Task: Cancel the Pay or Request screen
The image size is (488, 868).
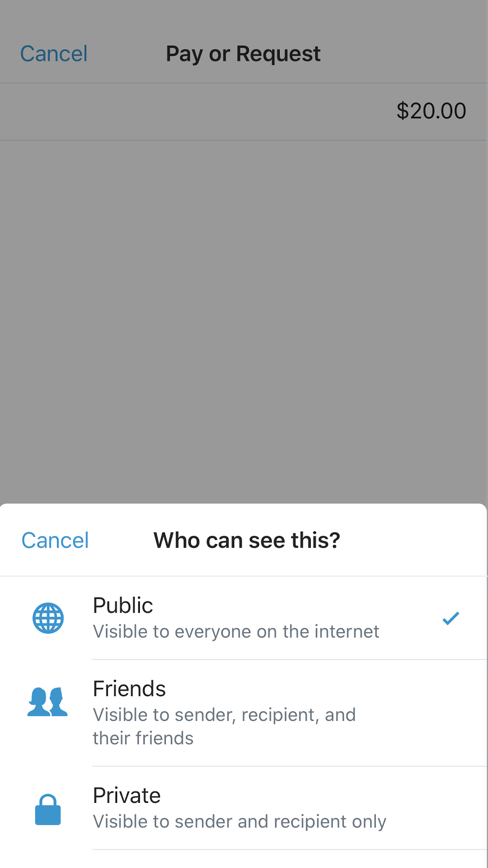Action: [54, 54]
